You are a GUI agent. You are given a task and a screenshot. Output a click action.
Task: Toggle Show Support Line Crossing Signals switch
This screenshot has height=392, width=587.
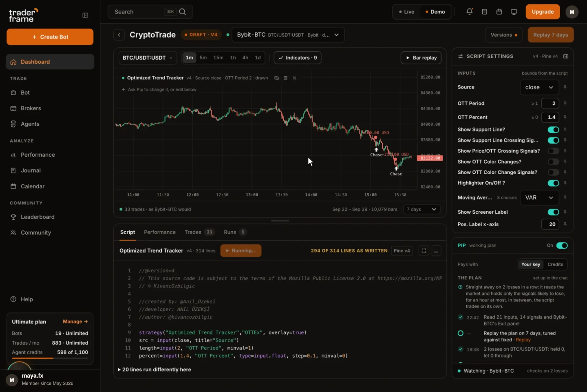(x=553, y=140)
